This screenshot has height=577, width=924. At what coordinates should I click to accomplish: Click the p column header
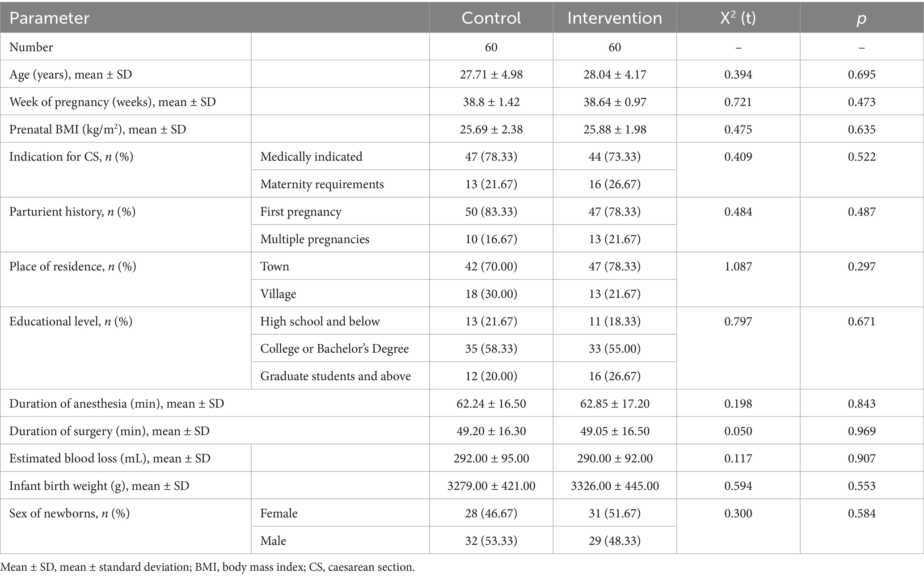861,18
